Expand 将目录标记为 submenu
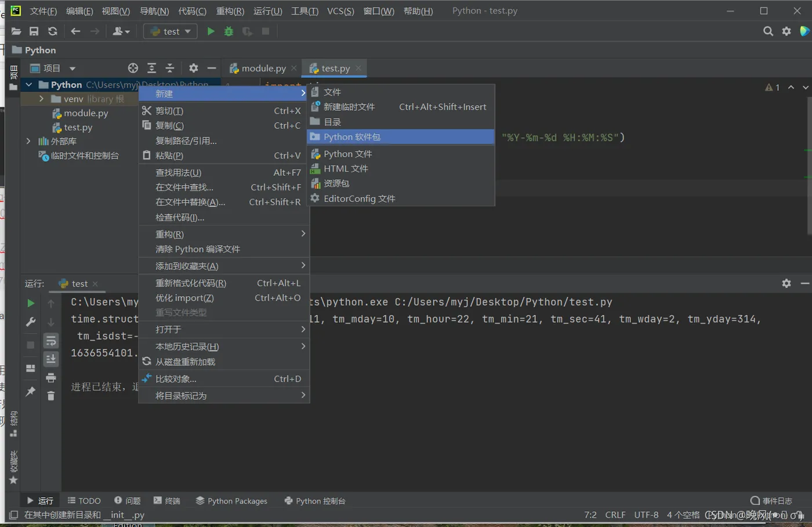 (x=224, y=395)
